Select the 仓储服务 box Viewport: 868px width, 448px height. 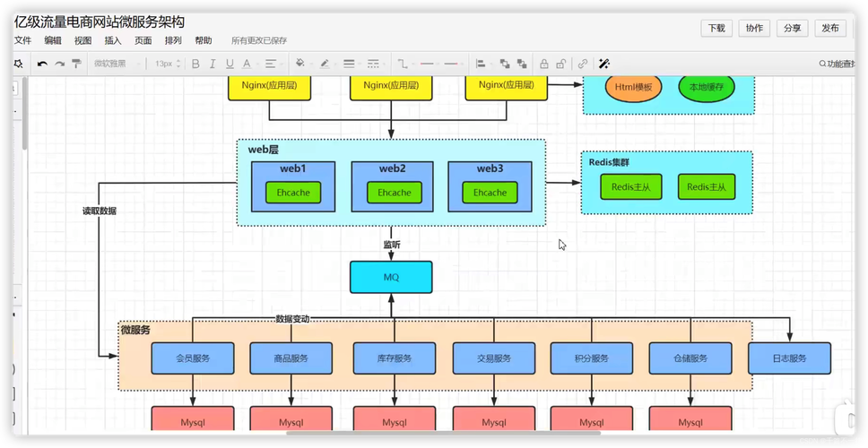point(690,358)
